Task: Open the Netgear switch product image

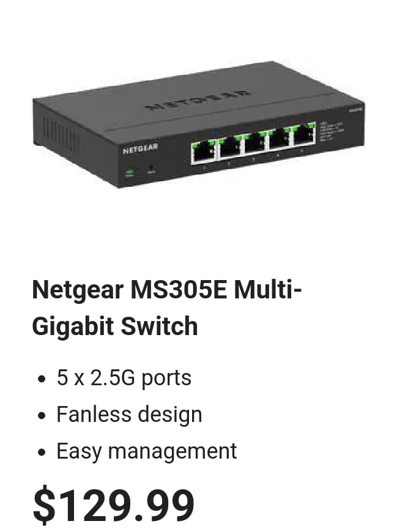Action: (198, 124)
